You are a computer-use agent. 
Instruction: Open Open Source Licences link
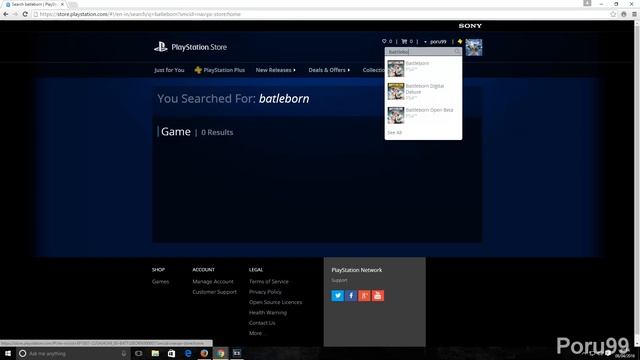point(276,302)
